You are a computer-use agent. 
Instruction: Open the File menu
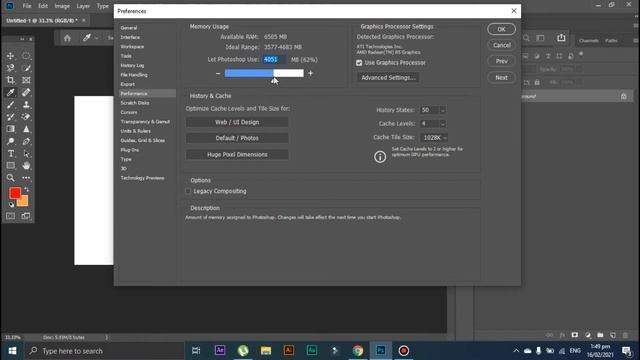27,6
